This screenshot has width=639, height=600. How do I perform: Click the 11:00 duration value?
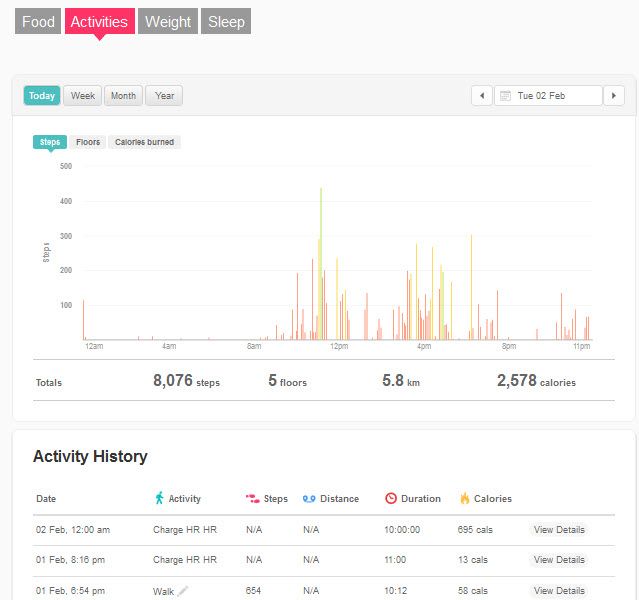[x=395, y=560]
